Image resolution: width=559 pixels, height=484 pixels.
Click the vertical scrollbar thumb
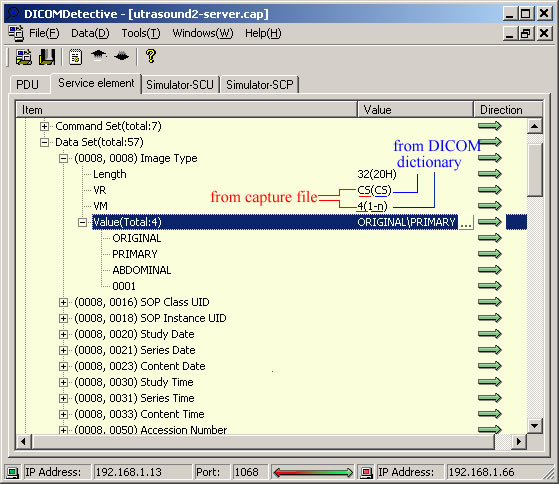click(534, 170)
